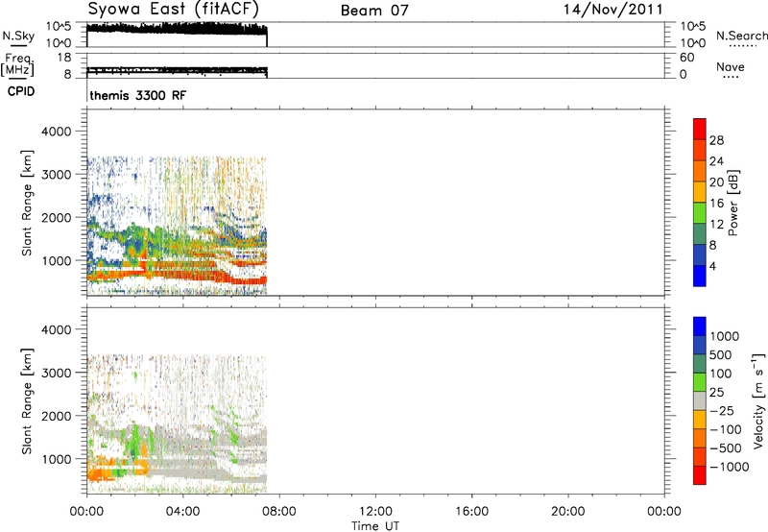
Task: Click the '28' label on Power colorbar
Action: point(716,140)
